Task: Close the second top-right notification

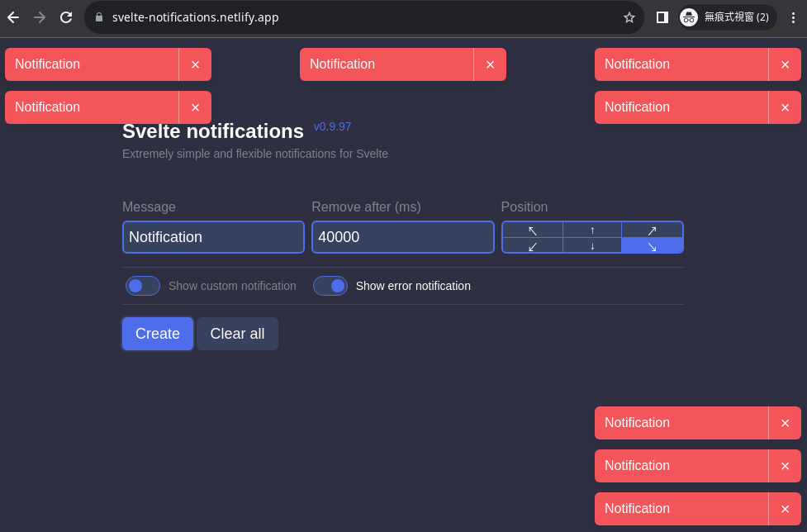Action: click(x=785, y=107)
